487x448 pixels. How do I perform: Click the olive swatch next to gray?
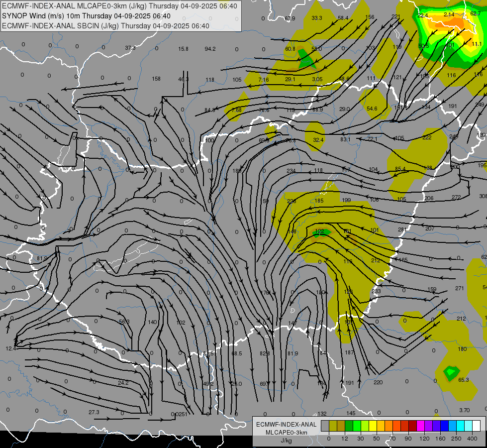tap(333, 426)
